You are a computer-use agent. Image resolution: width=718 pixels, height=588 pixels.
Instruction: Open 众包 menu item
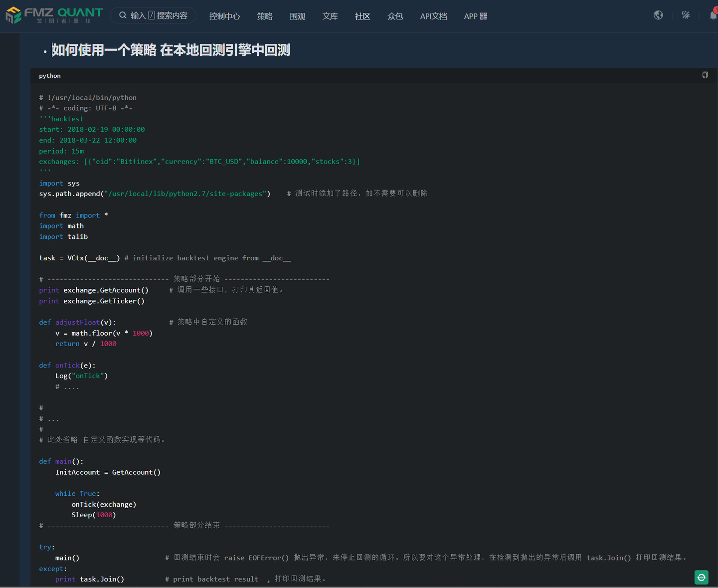point(395,16)
